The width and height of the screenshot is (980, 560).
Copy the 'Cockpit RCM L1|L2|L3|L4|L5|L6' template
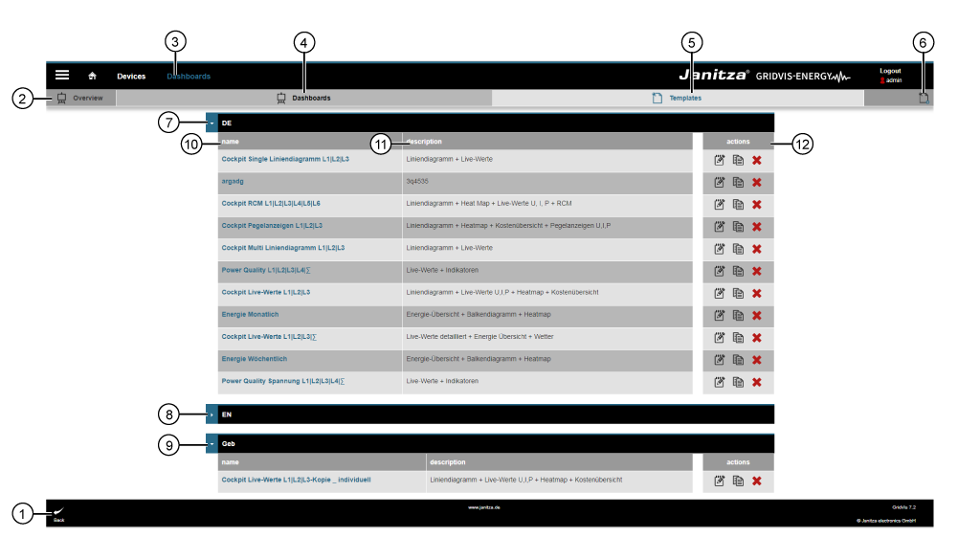tap(738, 205)
